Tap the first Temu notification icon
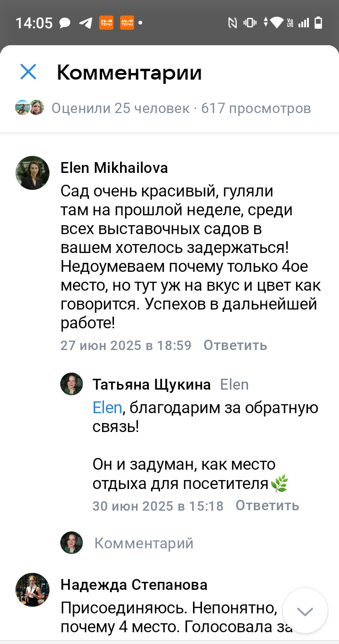 click(x=106, y=23)
